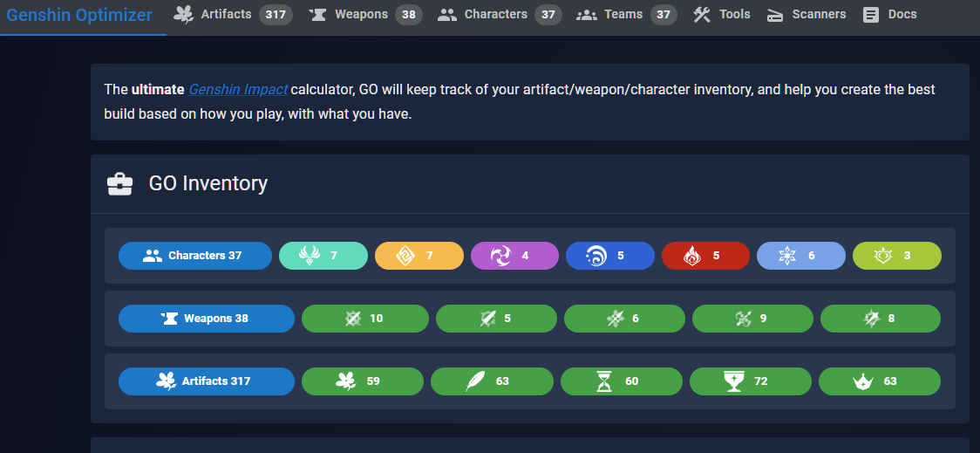Click the GO Inventory heading text
This screenshot has width=980, height=453.
pyautogui.click(x=208, y=183)
